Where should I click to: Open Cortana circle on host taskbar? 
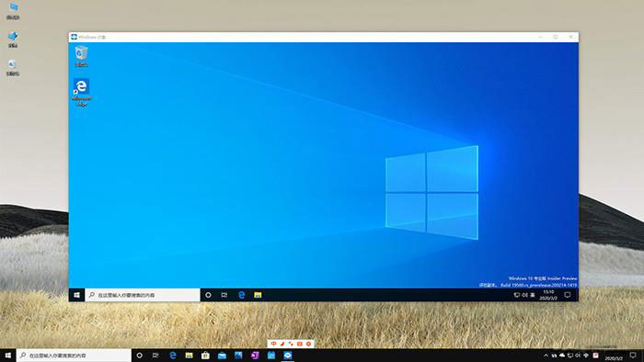(140, 356)
